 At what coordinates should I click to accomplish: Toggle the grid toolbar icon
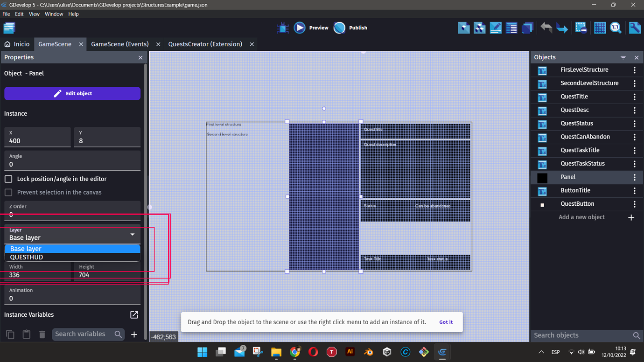[600, 28]
